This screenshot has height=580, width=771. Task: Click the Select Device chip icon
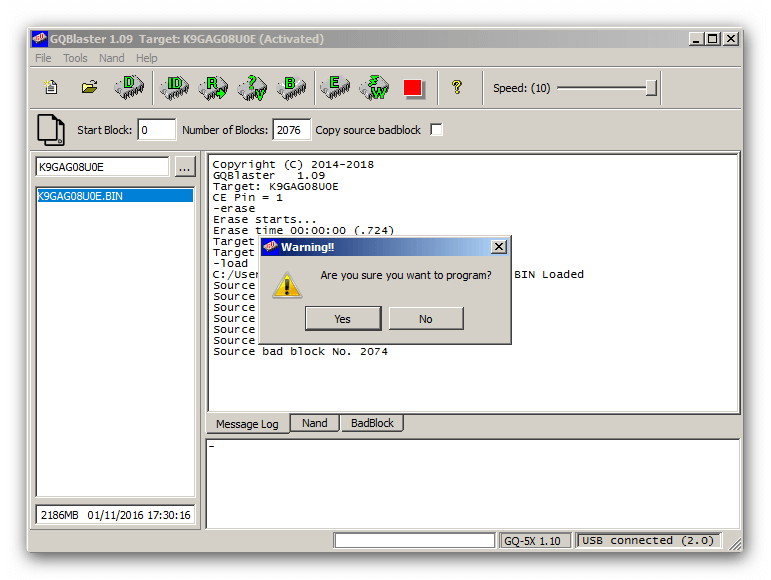pyautogui.click(x=129, y=88)
